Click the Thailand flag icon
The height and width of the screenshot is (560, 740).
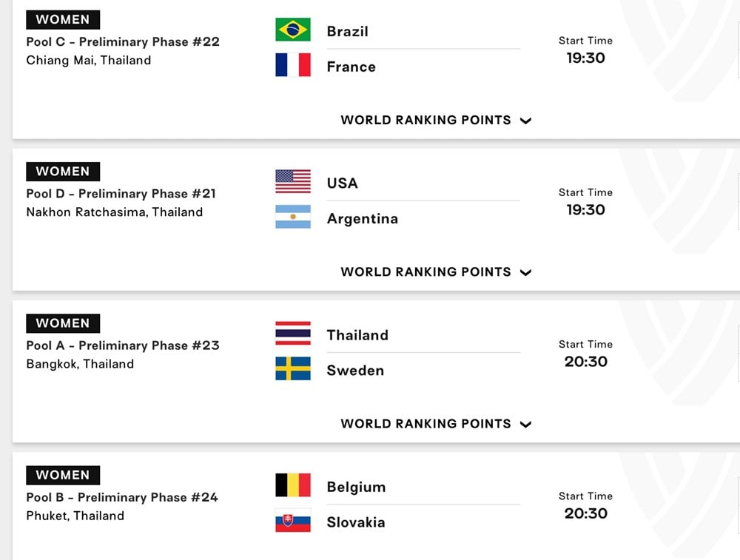click(292, 334)
